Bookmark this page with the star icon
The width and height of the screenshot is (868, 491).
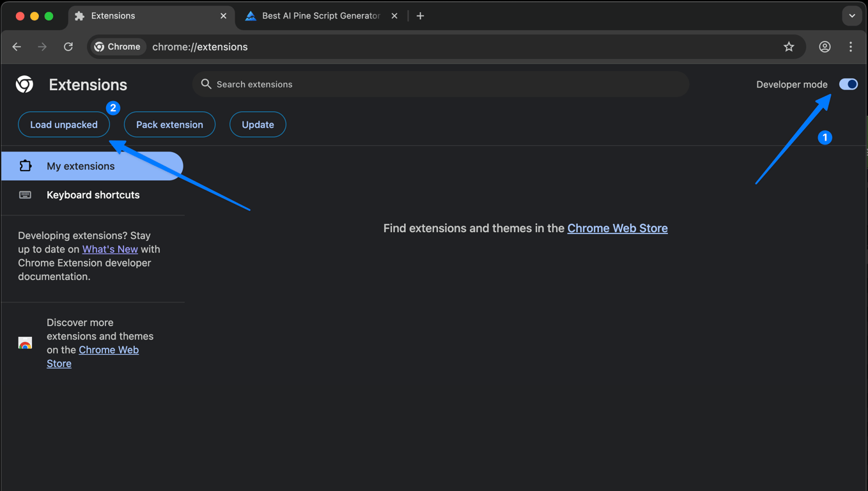click(789, 47)
